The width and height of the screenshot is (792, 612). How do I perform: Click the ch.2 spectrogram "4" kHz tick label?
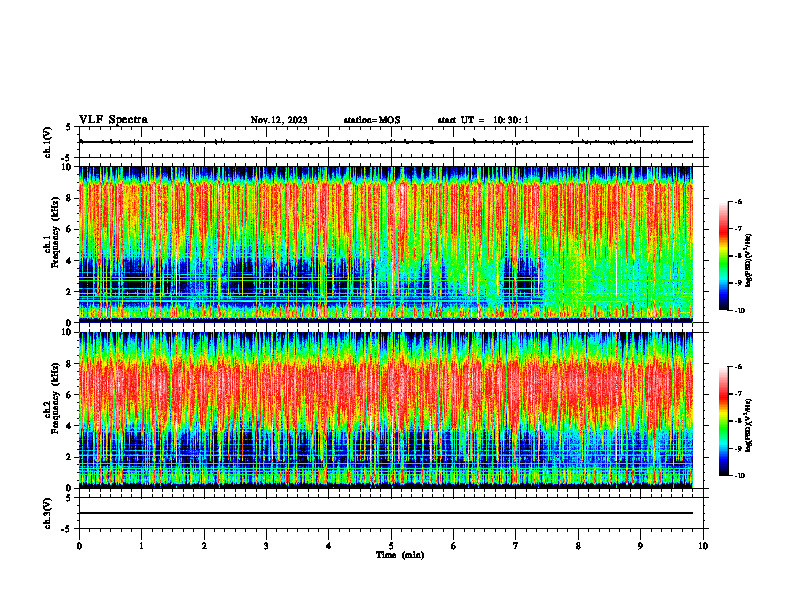[70, 426]
